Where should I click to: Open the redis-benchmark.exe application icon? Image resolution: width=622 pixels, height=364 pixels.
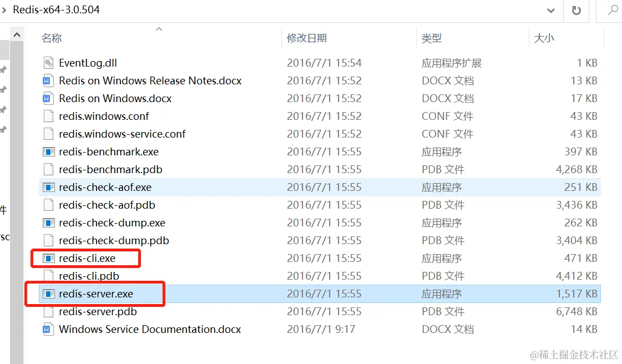(x=49, y=151)
